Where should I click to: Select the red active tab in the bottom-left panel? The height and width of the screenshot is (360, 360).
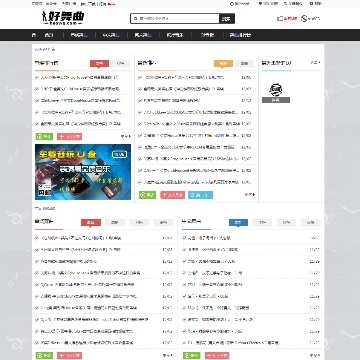91,222
